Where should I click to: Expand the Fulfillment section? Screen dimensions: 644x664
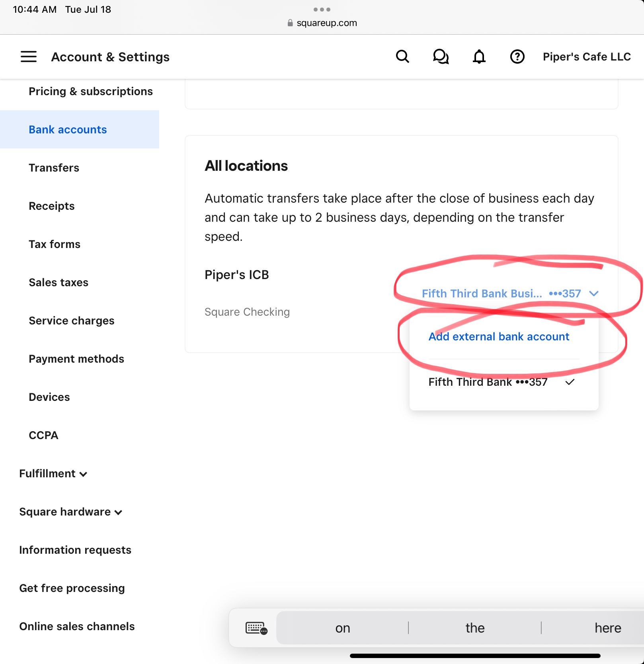coord(53,474)
